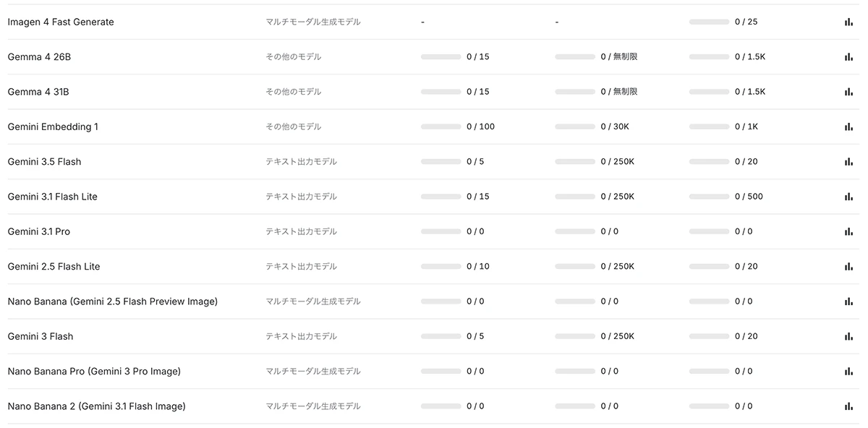
Task: Click the Gemini Embedding 1 model name
Action: coord(53,127)
